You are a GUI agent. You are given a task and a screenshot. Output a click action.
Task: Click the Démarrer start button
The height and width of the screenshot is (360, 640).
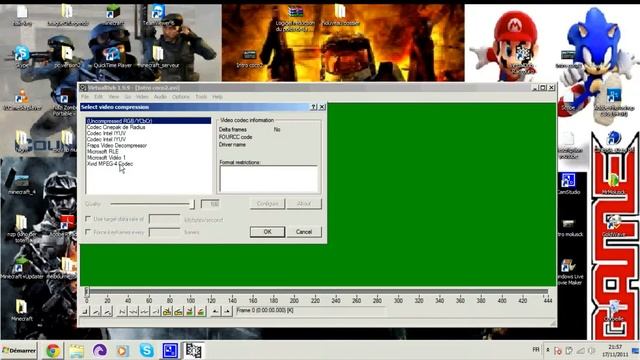click(19, 351)
